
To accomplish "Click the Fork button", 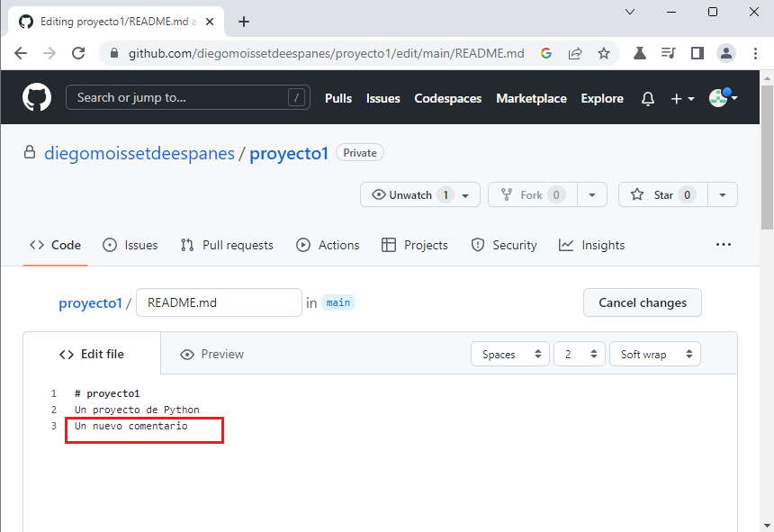I will [x=533, y=195].
